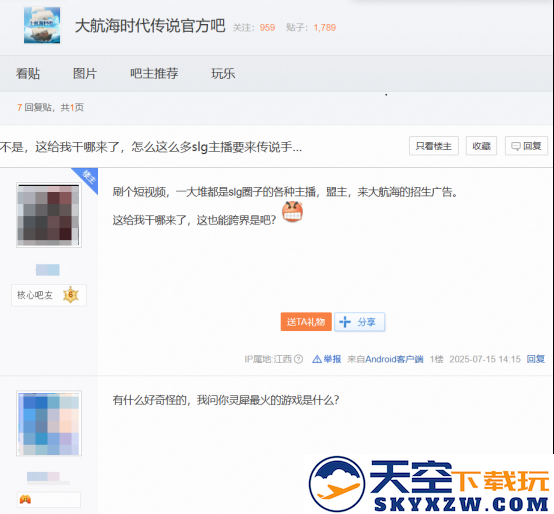The image size is (554, 514).
Task: Open the original poster's blurred avatar
Action: (x=49, y=215)
